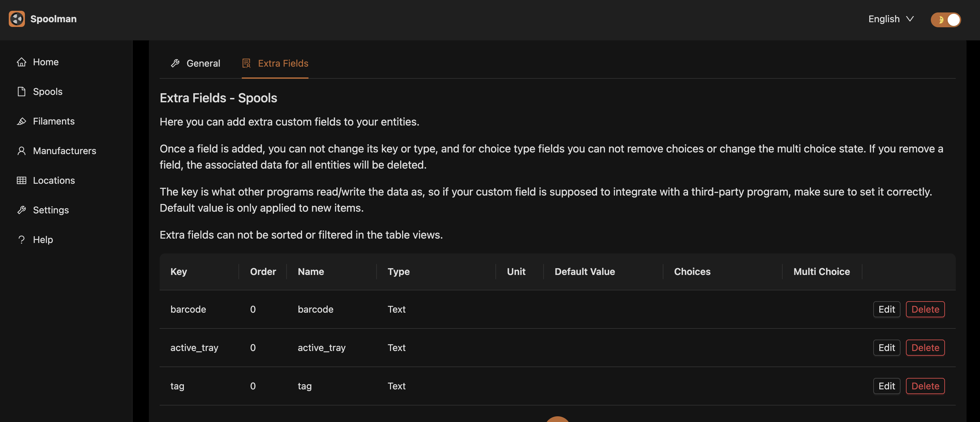Select the Extra Fields tab
The image size is (980, 422).
(275, 63)
